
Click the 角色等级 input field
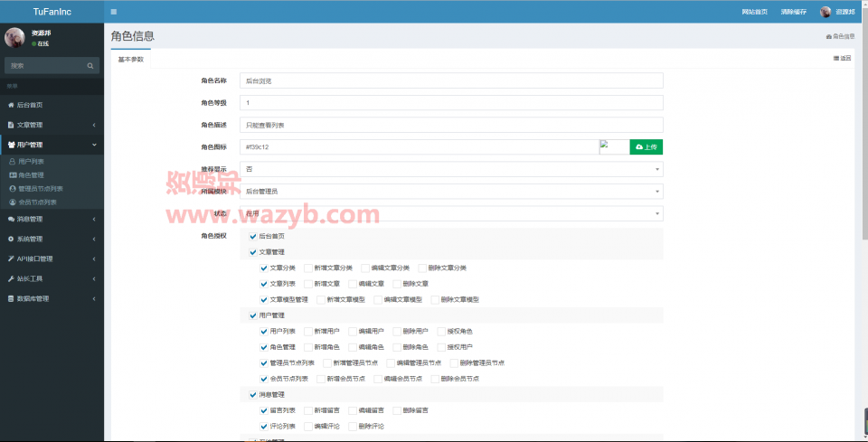click(x=451, y=103)
